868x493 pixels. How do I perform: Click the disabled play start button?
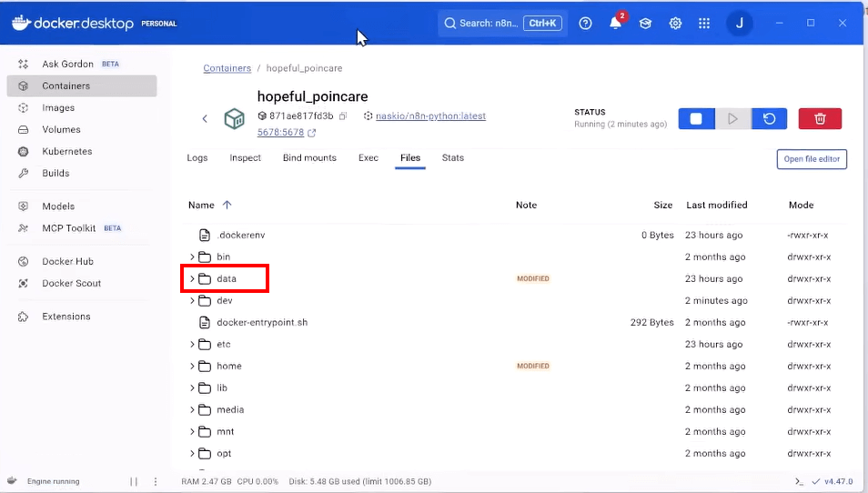[733, 118]
